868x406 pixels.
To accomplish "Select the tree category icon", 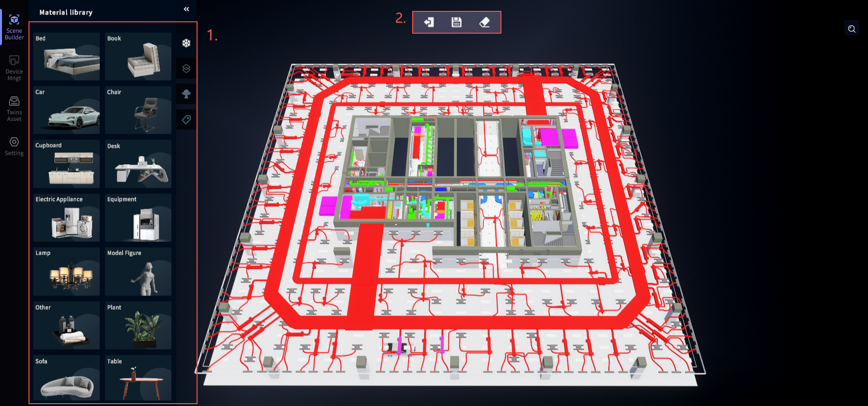I will click(186, 94).
